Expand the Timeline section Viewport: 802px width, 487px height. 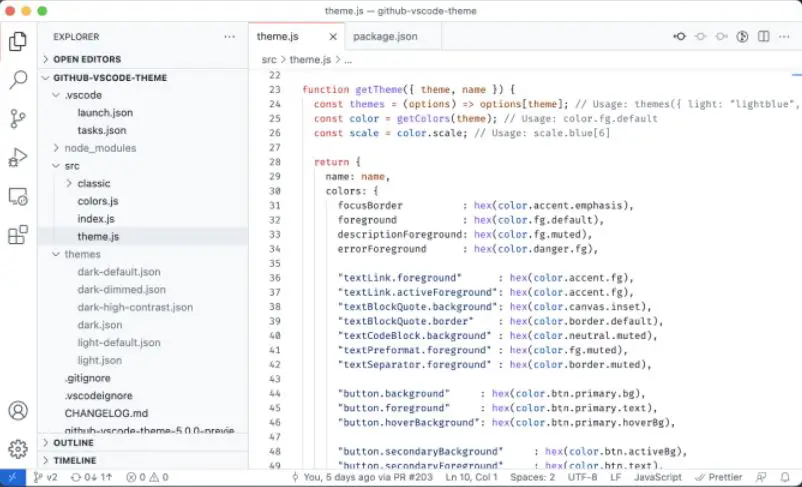(x=143, y=460)
